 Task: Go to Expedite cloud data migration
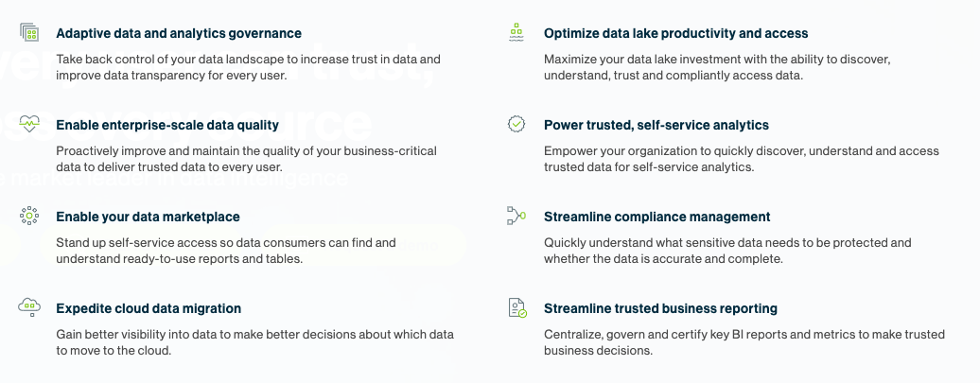click(x=149, y=308)
